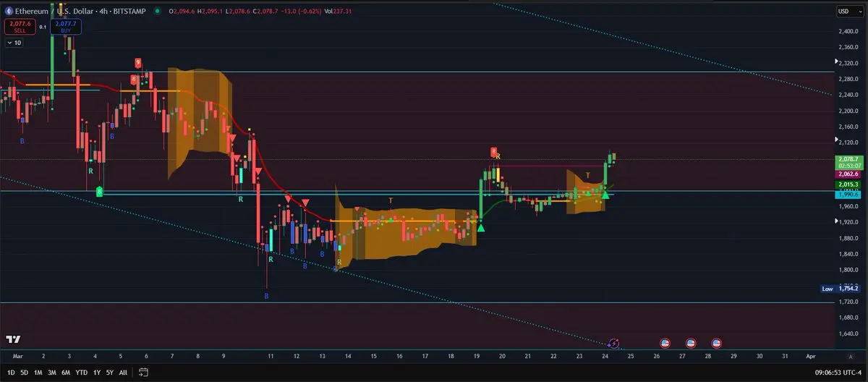Screen dimensions: 868x382
Task: Select the 5Y time range
Action: pos(110,373)
